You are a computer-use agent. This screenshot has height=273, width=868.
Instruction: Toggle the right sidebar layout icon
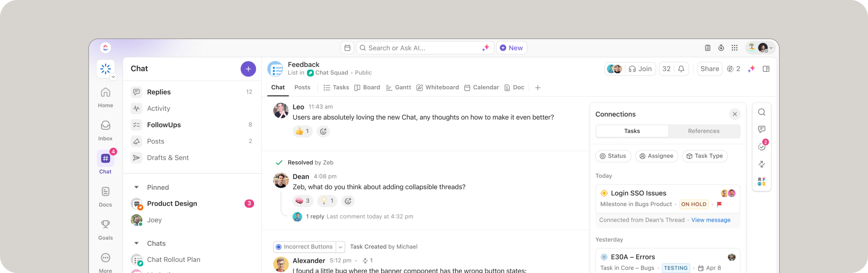[766, 69]
